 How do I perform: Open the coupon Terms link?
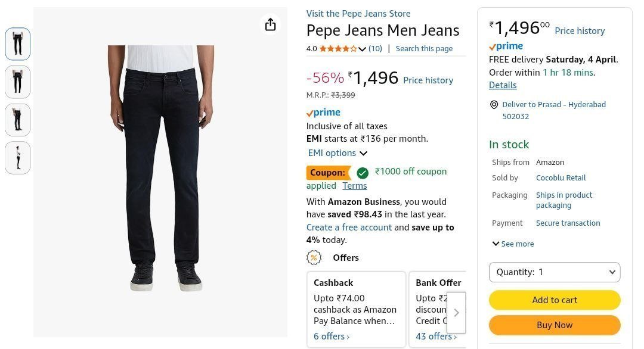355,186
